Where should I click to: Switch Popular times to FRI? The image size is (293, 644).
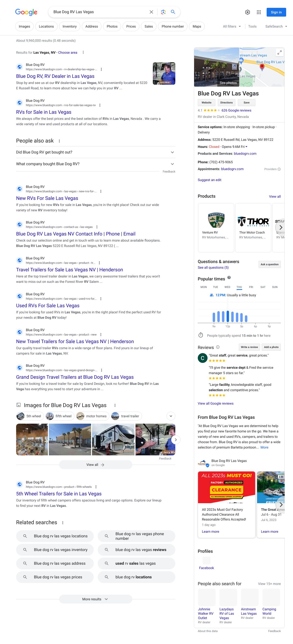pyautogui.click(x=251, y=287)
